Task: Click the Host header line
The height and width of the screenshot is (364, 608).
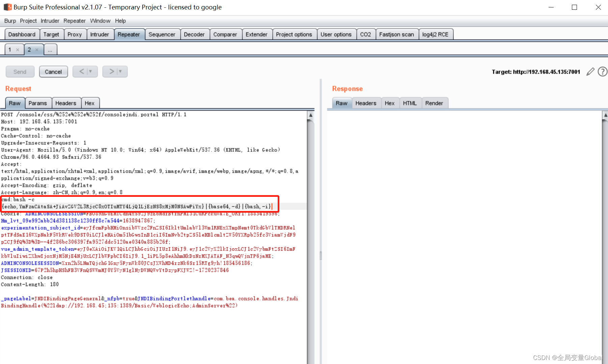Action: [39, 122]
